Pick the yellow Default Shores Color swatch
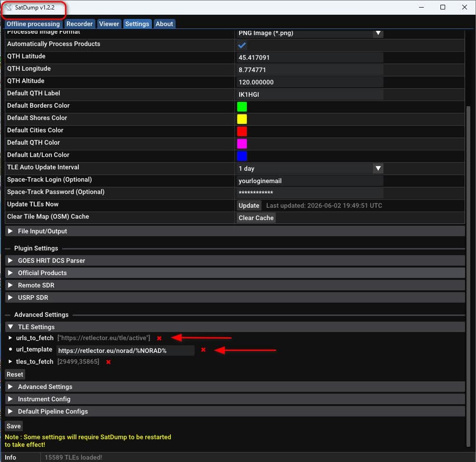This screenshot has width=476, height=462. [x=242, y=119]
